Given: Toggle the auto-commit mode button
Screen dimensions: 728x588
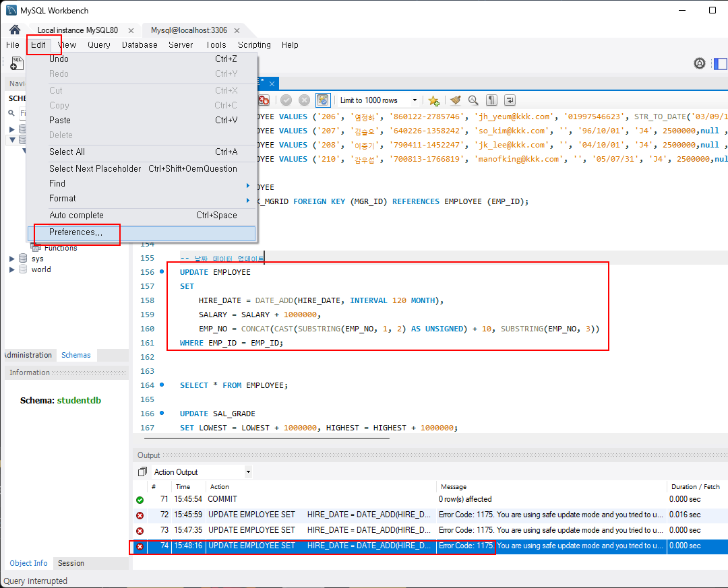Looking at the screenshot, I should pyautogui.click(x=323, y=100).
